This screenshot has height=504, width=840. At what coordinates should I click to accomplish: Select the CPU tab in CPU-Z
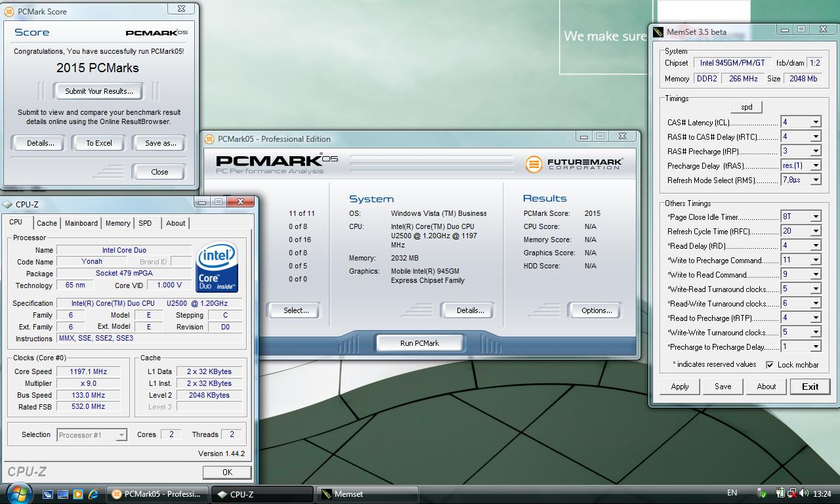coord(16,222)
